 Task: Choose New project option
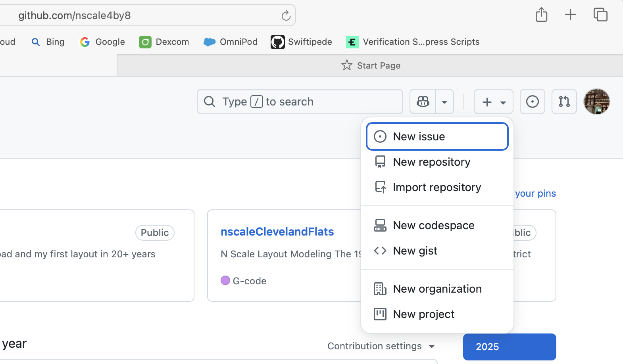coord(437,314)
